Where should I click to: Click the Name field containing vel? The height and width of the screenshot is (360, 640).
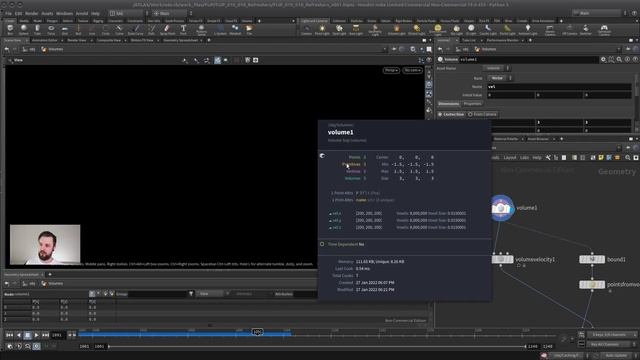(x=559, y=87)
